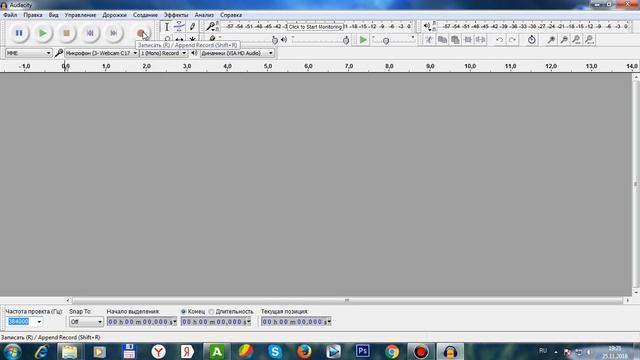Select the Draw pencil tool
Screen dimensions: 640x360
(192, 27)
